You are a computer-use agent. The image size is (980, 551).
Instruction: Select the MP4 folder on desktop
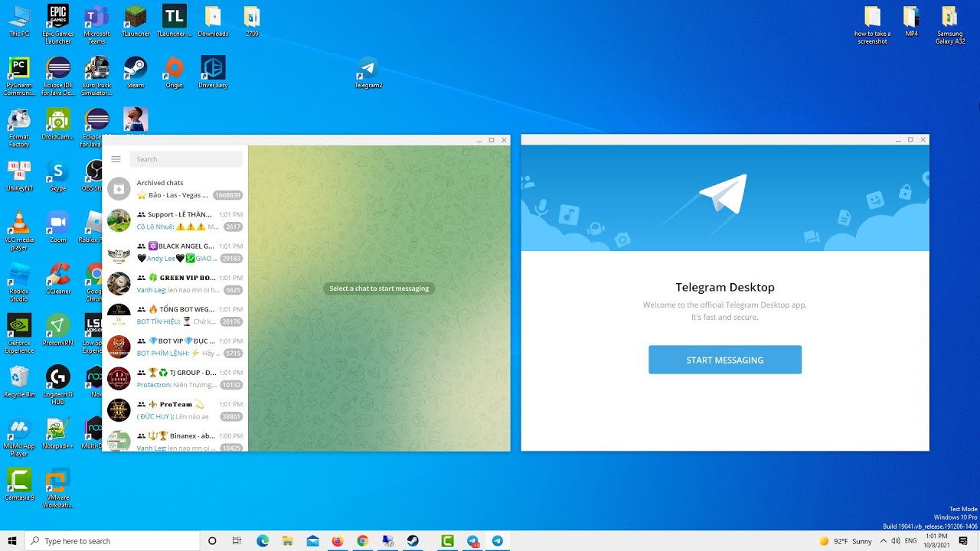coord(911,21)
